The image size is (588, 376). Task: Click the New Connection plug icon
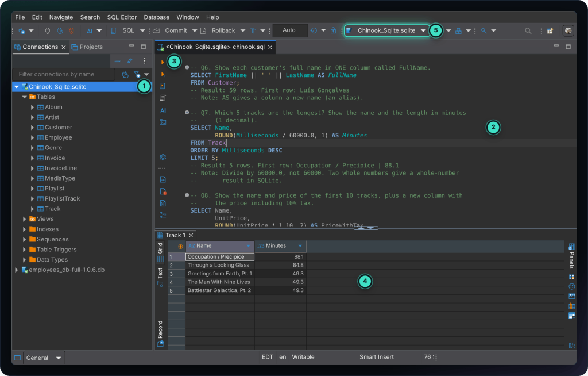point(22,31)
